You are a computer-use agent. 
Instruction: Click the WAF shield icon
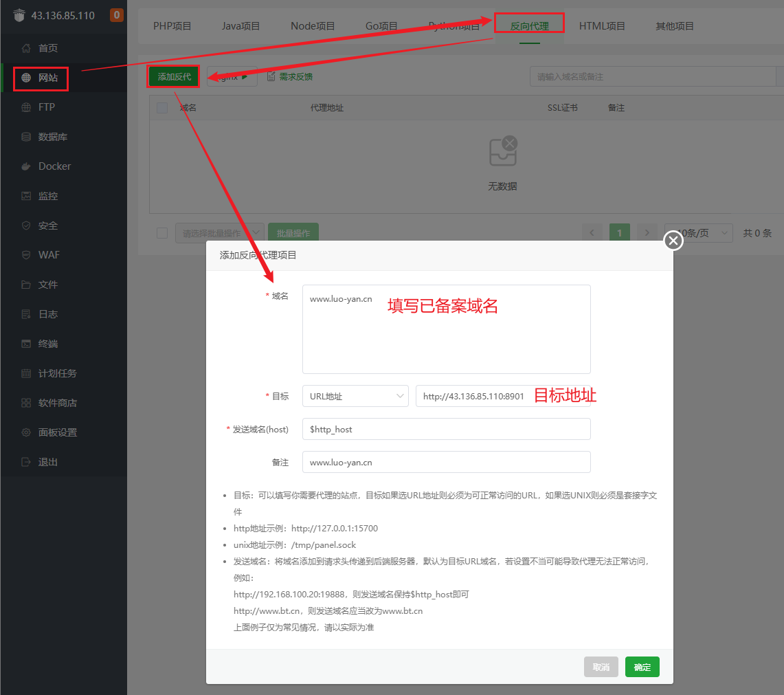point(26,255)
